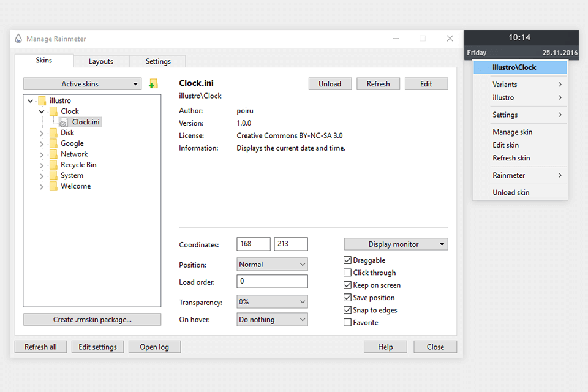Click the Clock.ini gear file icon
The width and height of the screenshot is (588, 392).
[x=64, y=122]
